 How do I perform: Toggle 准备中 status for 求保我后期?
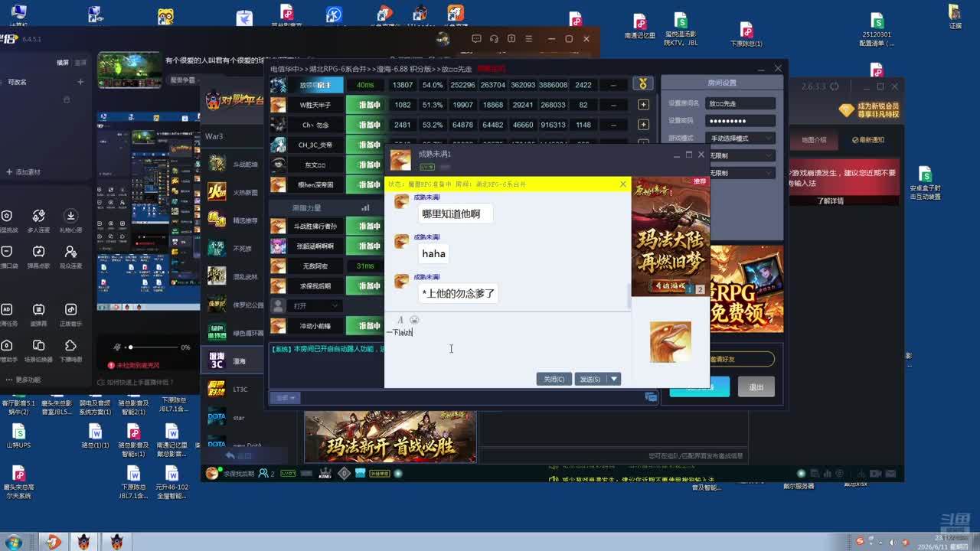pos(364,285)
